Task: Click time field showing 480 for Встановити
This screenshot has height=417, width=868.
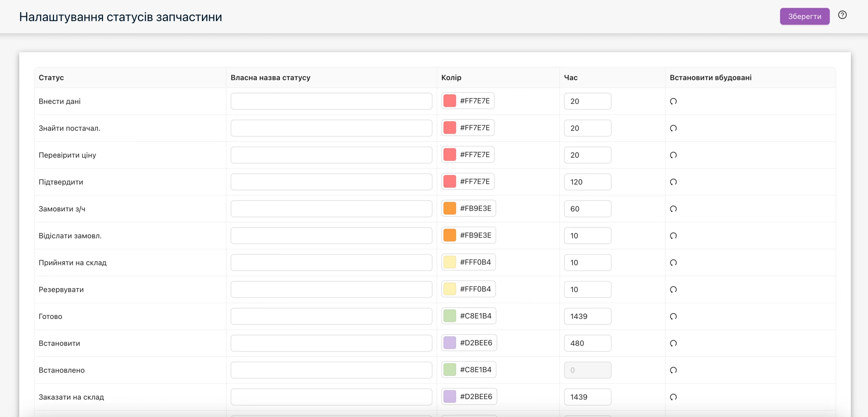Action: click(x=588, y=343)
